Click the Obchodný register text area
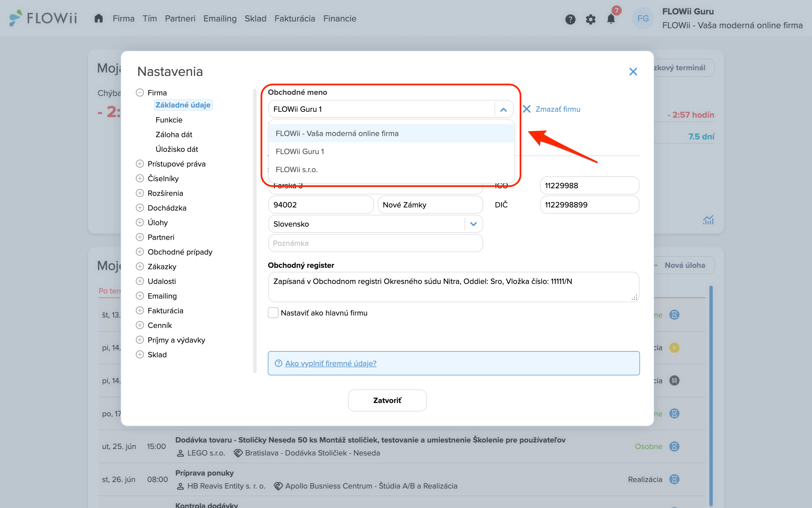 (454, 287)
